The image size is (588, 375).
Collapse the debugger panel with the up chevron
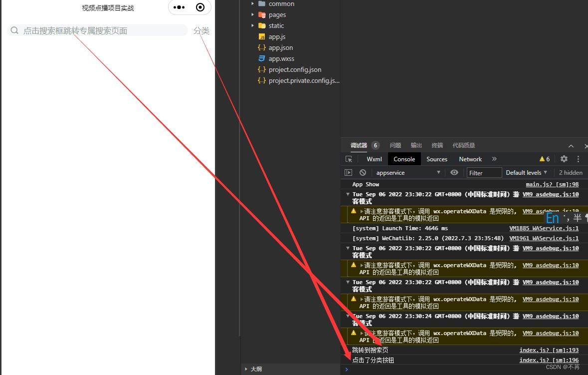pos(571,146)
